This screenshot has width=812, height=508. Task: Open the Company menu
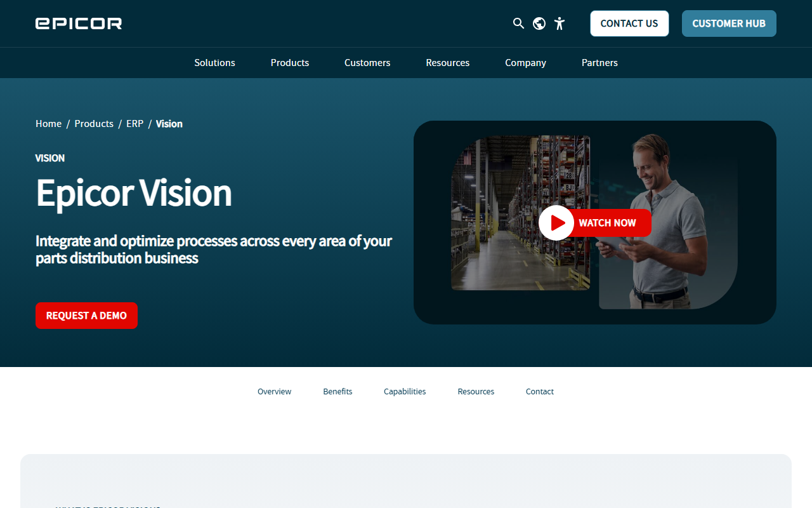525,63
